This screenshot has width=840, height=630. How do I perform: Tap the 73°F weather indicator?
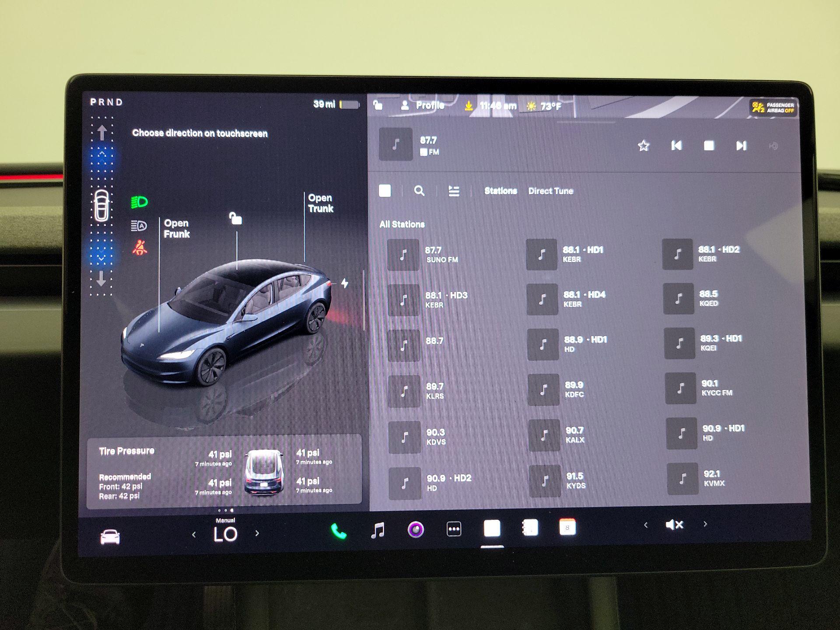click(544, 106)
